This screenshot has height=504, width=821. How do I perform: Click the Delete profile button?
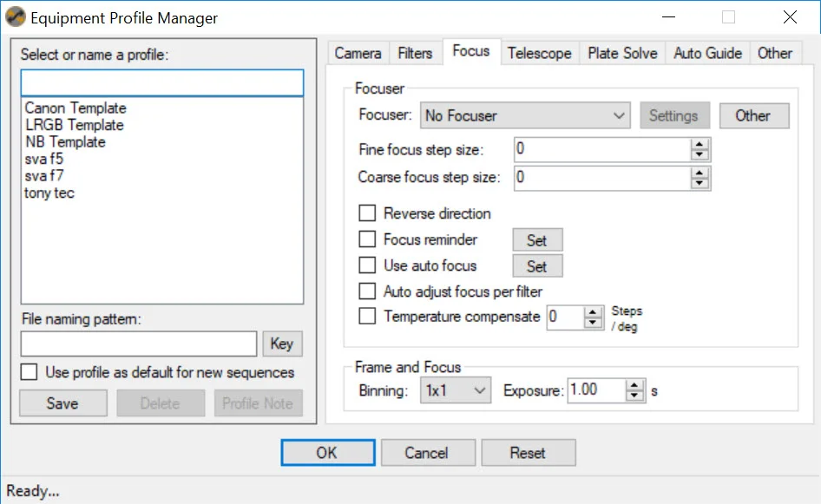pos(161,403)
